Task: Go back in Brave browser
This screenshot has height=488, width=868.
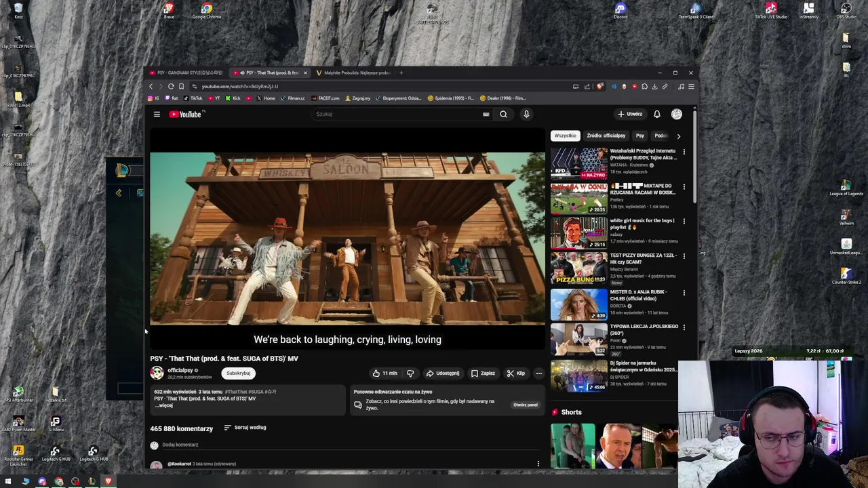Action: click(151, 86)
